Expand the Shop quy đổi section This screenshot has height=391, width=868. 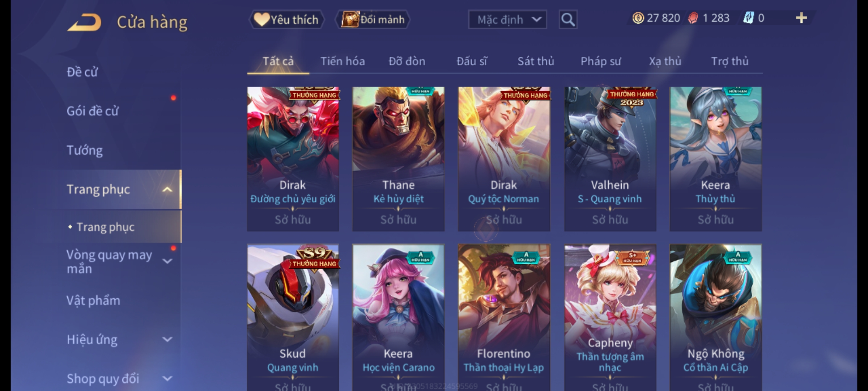tap(167, 379)
